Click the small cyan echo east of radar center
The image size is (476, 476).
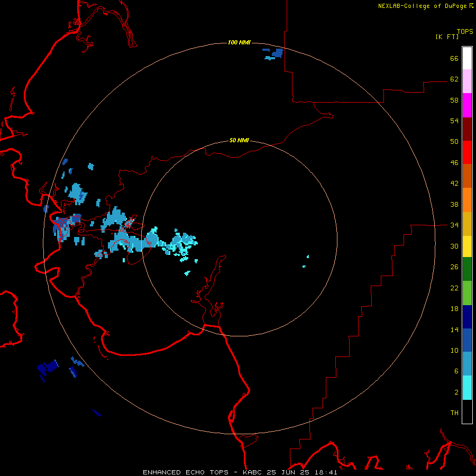pyautogui.click(x=308, y=257)
